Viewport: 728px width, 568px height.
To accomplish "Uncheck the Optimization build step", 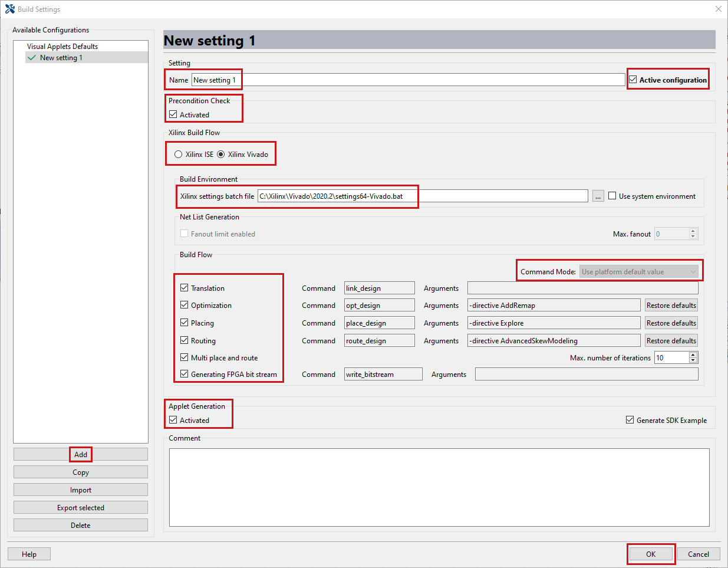I will coord(185,305).
